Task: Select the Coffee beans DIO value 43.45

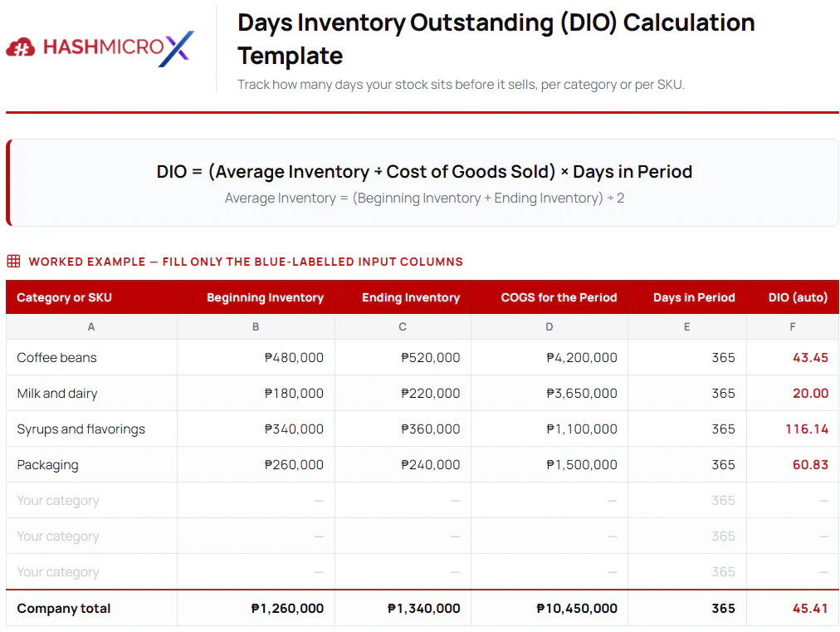Action: tap(811, 358)
